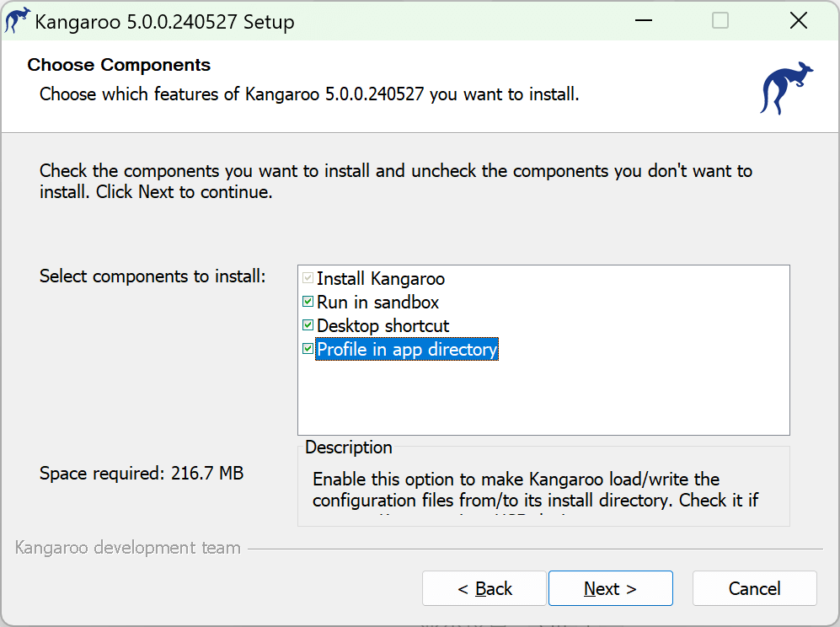Disable the Profile in app directory checkbox
This screenshot has height=627, width=840.
(308, 349)
